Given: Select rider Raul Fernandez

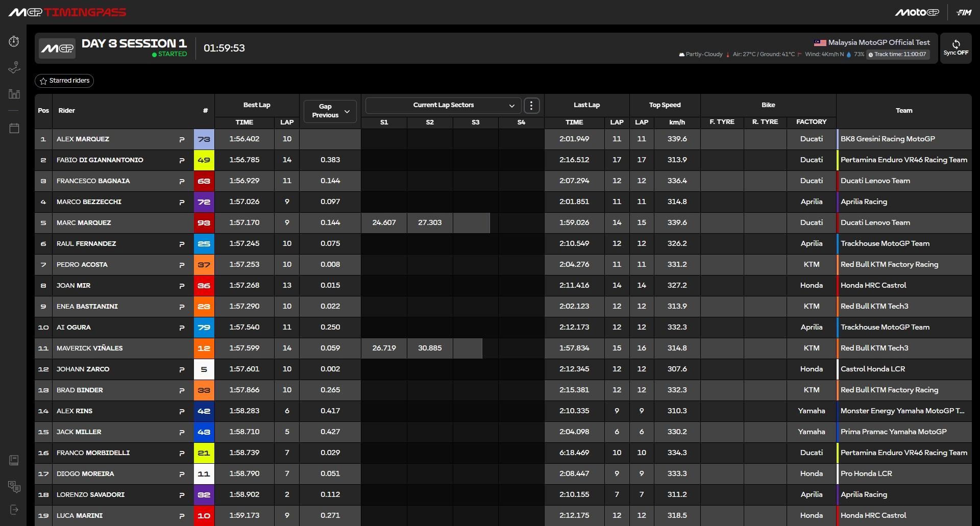Looking at the screenshot, I should 86,244.
